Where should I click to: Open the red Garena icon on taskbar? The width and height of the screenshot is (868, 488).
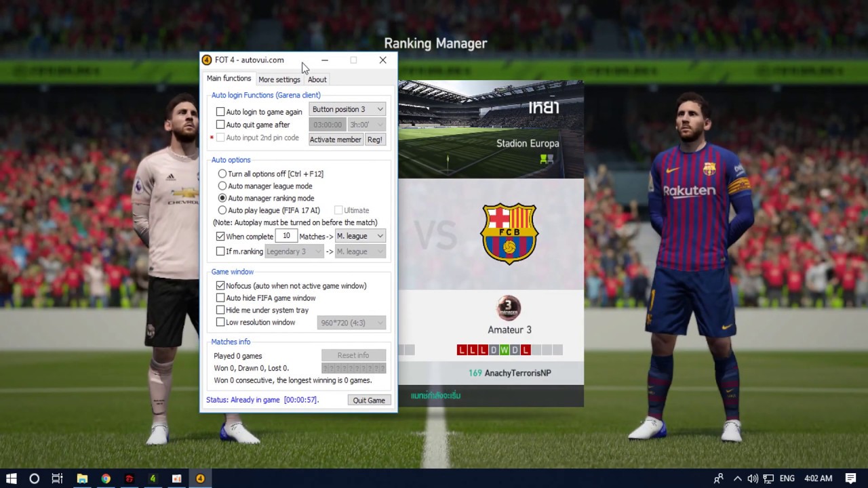point(129,479)
